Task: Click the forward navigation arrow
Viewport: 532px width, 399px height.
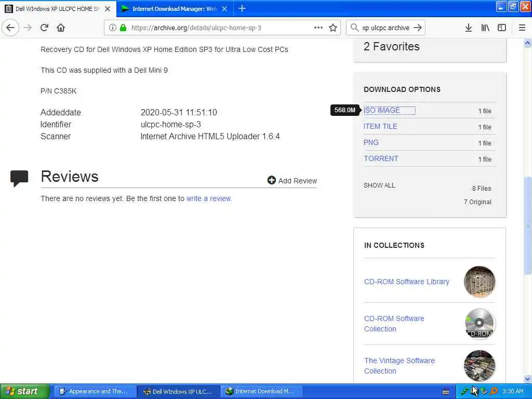Action: pos(28,28)
